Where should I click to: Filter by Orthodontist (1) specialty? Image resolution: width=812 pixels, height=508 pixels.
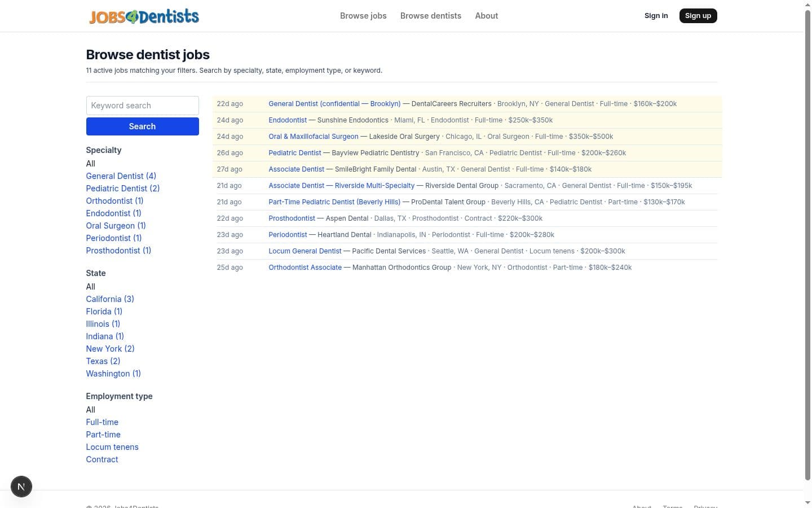(x=114, y=201)
